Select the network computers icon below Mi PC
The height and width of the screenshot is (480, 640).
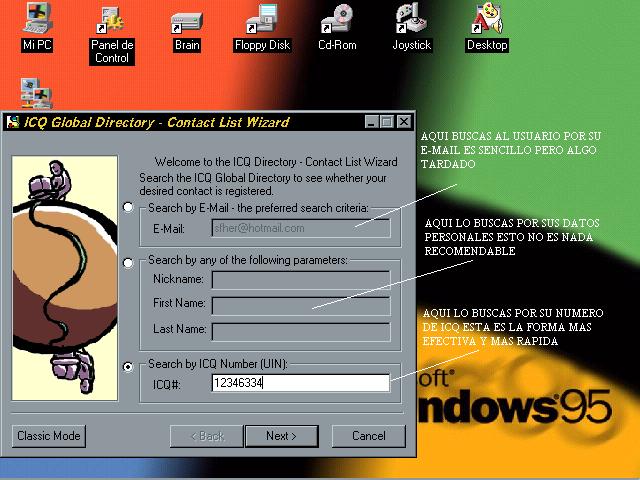pyautogui.click(x=37, y=93)
